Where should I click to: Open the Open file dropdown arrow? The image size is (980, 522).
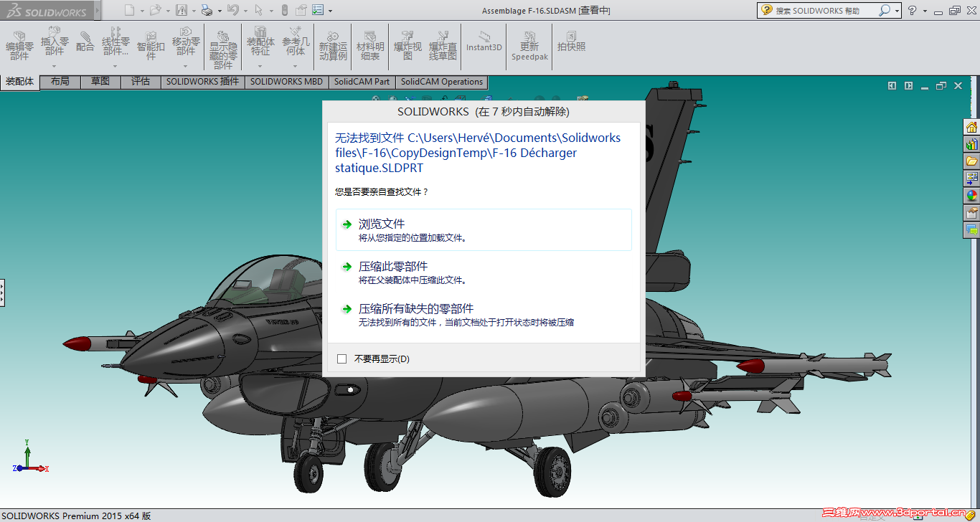(x=168, y=11)
